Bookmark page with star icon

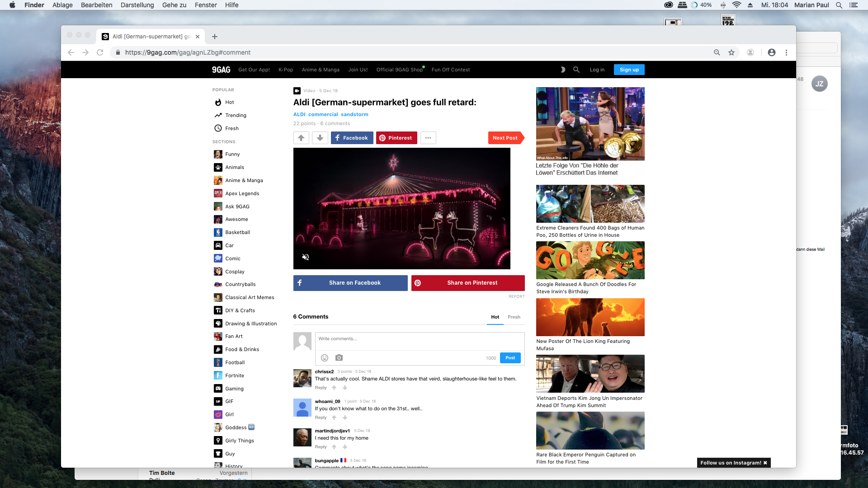click(731, 52)
